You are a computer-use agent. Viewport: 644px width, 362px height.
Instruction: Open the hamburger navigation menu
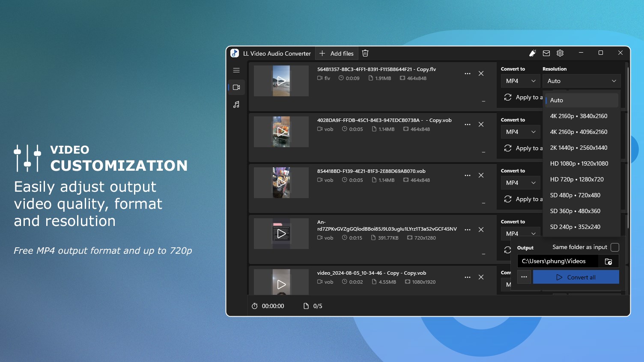[x=236, y=70]
